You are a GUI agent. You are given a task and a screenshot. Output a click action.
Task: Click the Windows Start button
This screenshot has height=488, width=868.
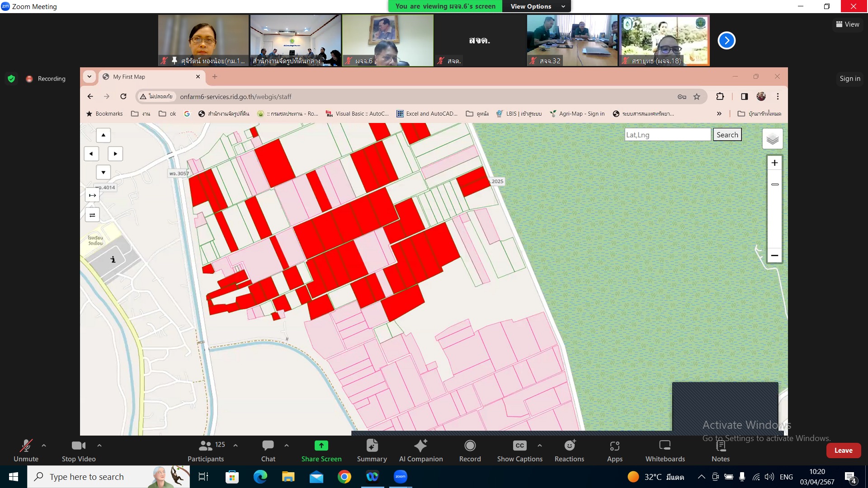click(14, 477)
